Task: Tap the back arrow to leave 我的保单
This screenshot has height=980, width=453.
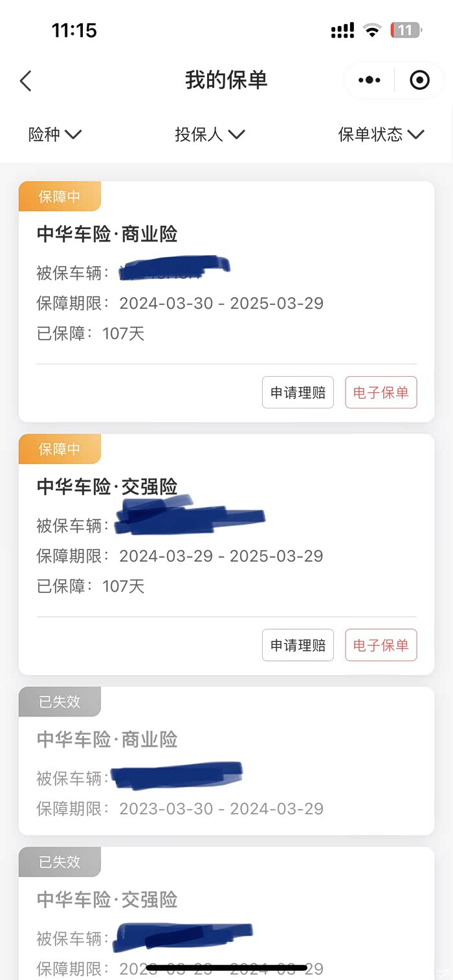Action: [x=26, y=80]
